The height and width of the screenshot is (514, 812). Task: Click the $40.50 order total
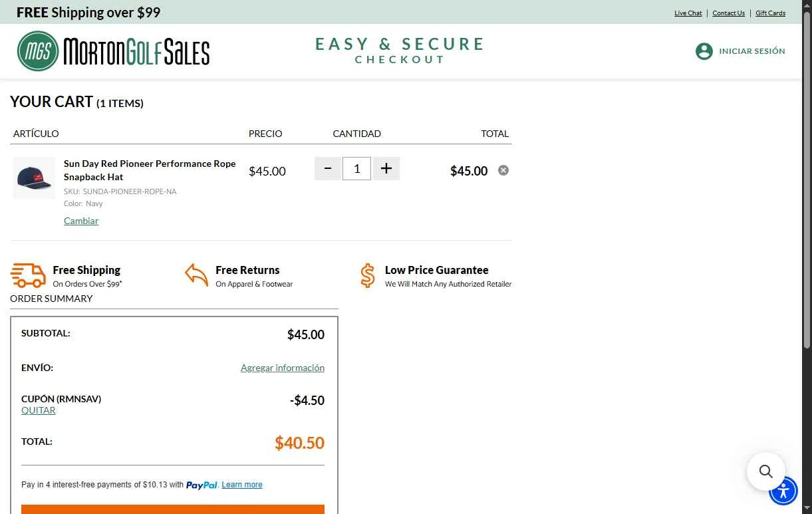(299, 443)
